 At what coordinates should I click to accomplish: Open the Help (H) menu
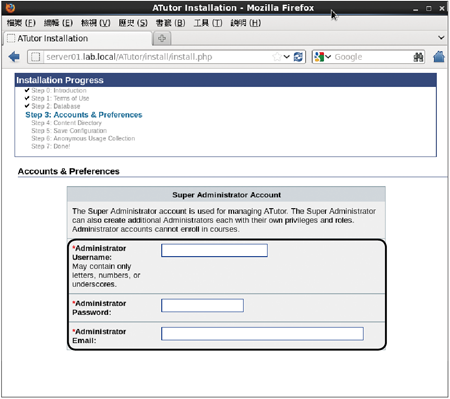246,23
